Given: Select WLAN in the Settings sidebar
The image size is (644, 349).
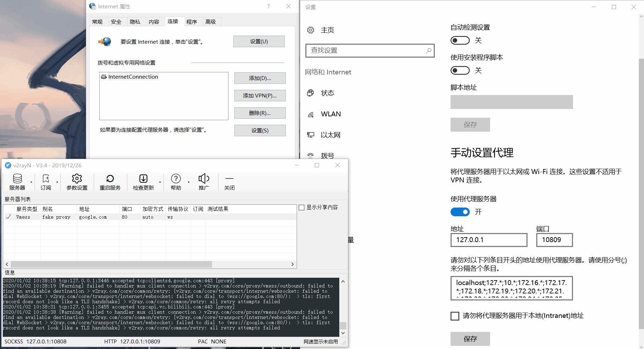Looking at the screenshot, I should click(x=330, y=114).
